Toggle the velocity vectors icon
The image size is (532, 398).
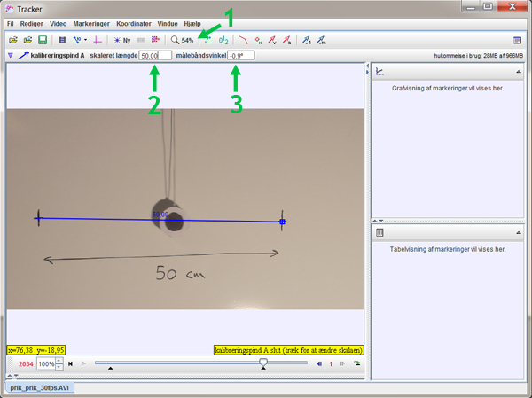272,41
